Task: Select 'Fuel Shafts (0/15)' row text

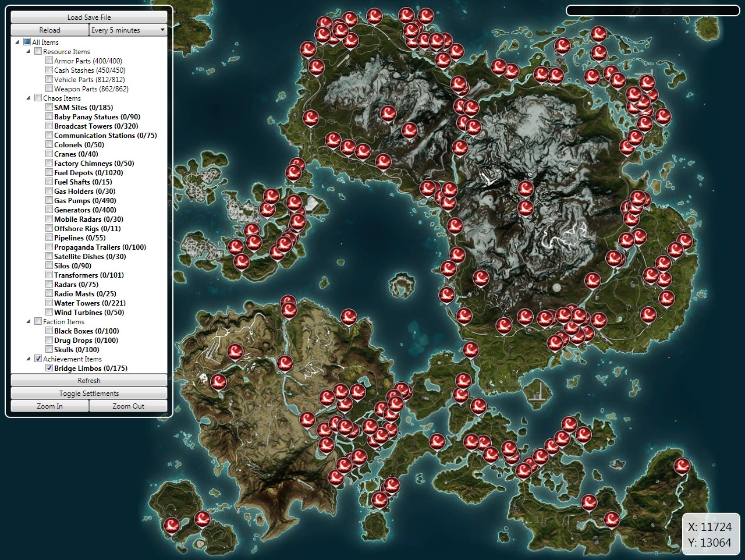Action: tap(83, 182)
